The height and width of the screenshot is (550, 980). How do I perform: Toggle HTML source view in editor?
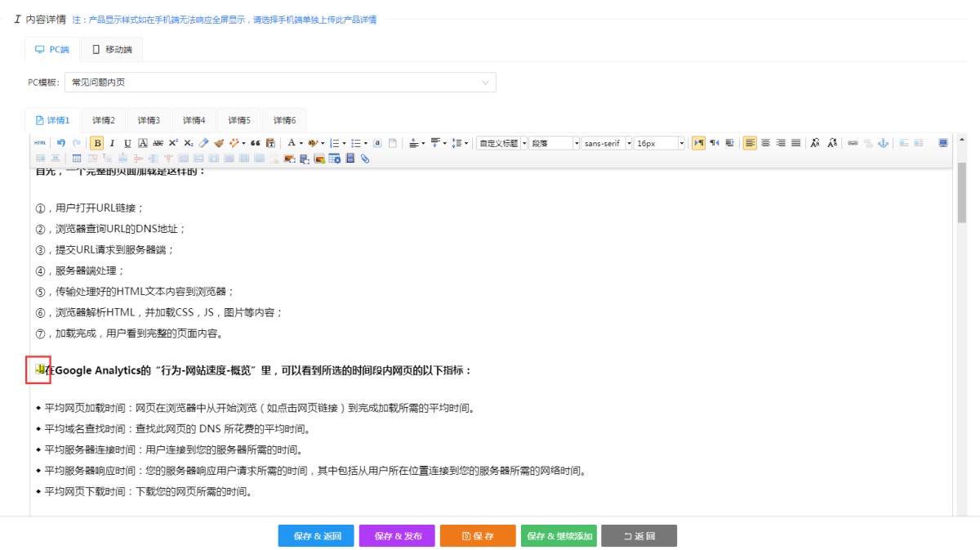coord(40,143)
